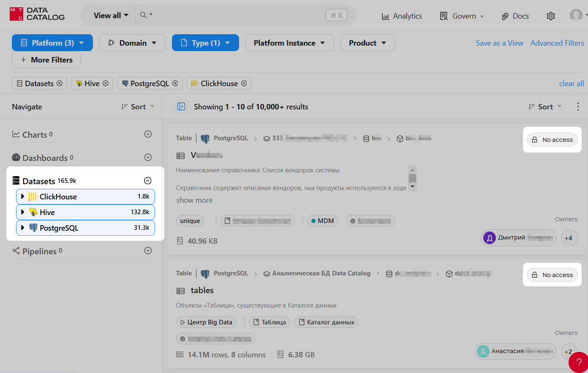Remove the ClickHouse filter chip
588x373 pixels.
tap(244, 83)
